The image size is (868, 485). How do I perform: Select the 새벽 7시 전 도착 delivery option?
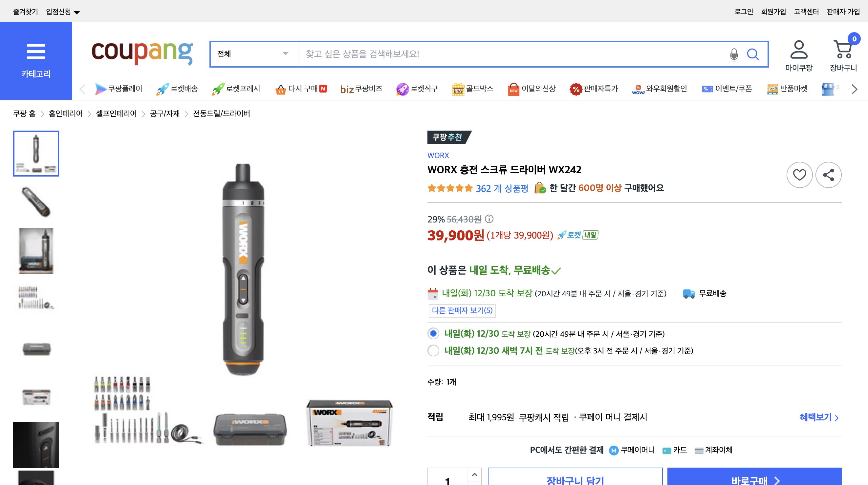(x=433, y=351)
